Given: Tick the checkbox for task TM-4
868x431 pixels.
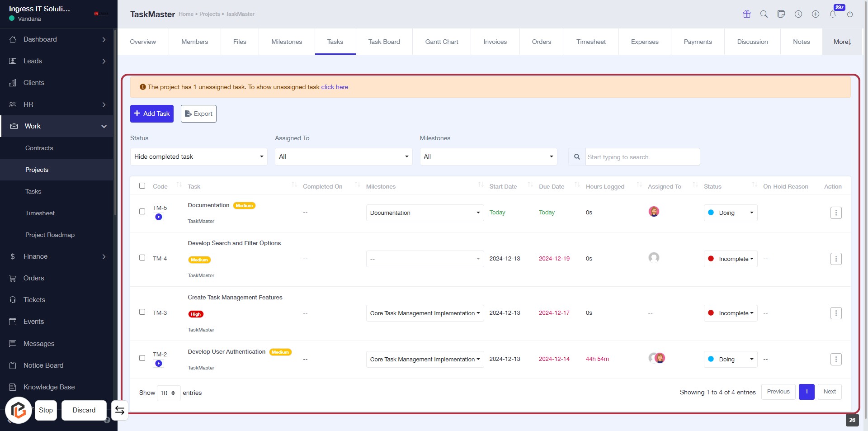Looking at the screenshot, I should point(142,258).
